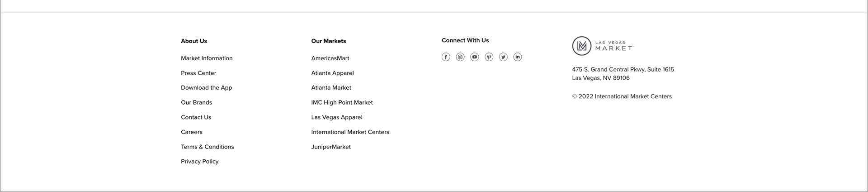Open the YouTube social icon
Screen dimensions: 868x192
[x=474, y=57]
